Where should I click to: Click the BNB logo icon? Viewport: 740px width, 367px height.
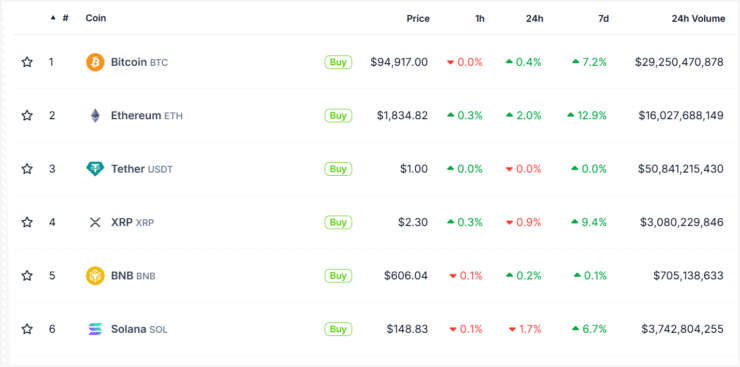click(x=95, y=275)
